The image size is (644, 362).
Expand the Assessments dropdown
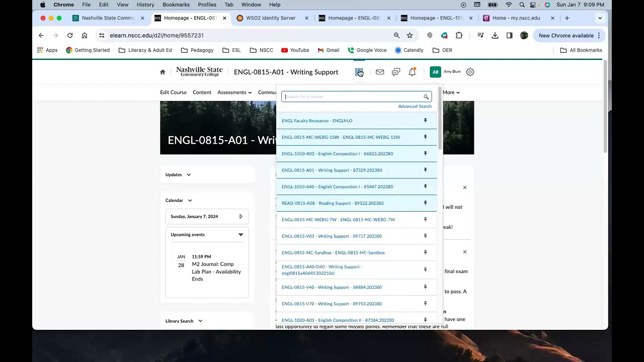pos(234,93)
